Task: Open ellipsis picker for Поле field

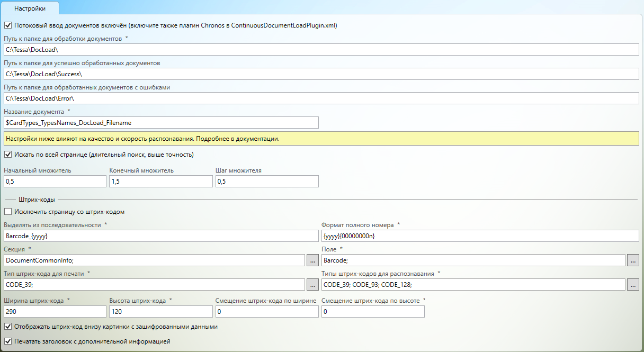Action: [632, 260]
